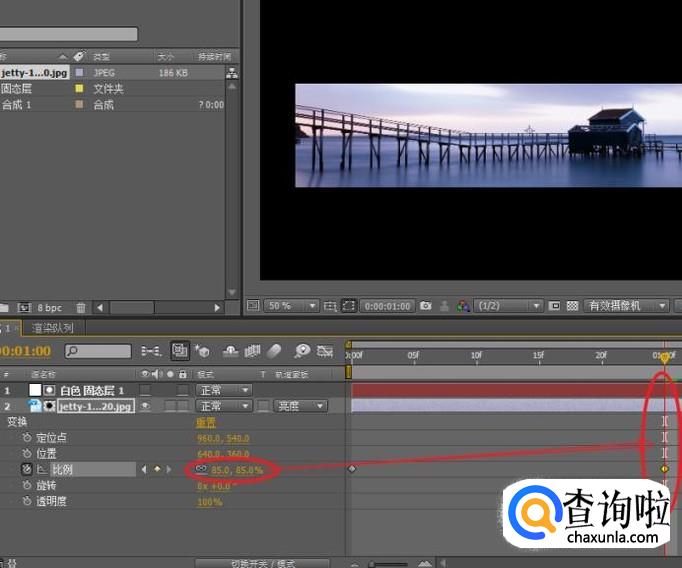The height and width of the screenshot is (568, 682).
Task: Open the 亮度 track matte dropdown
Action: coord(300,406)
